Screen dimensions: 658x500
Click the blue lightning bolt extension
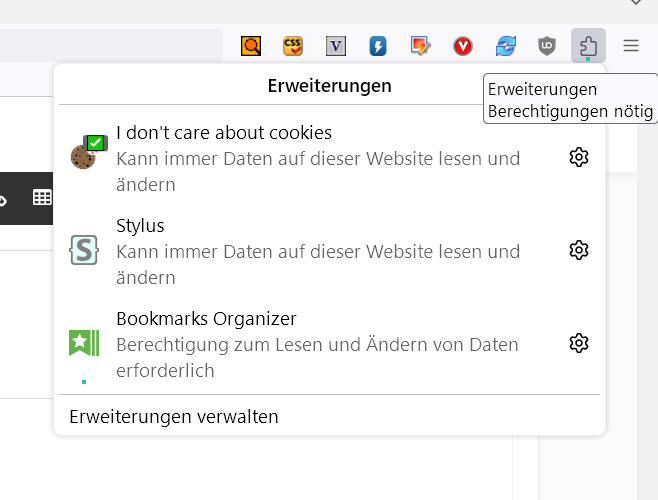(378, 46)
